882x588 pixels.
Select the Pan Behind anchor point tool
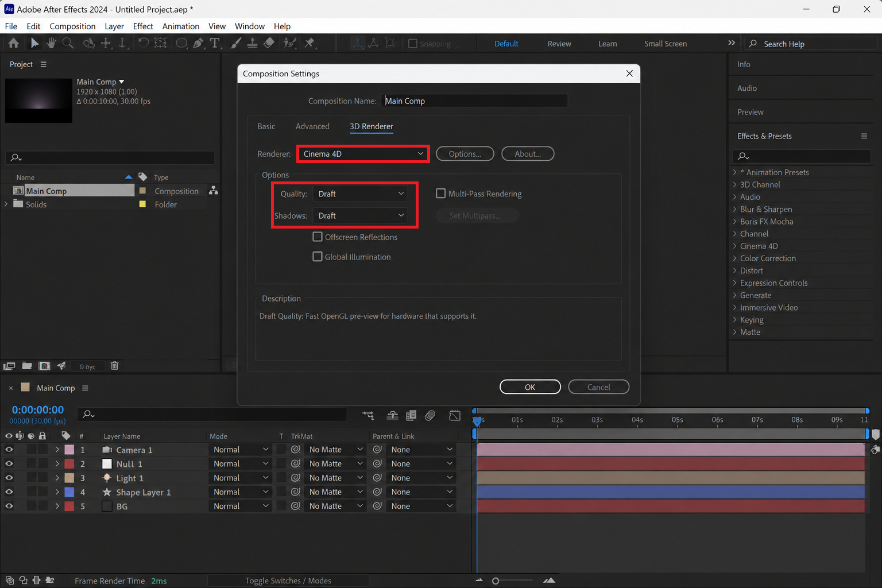161,43
